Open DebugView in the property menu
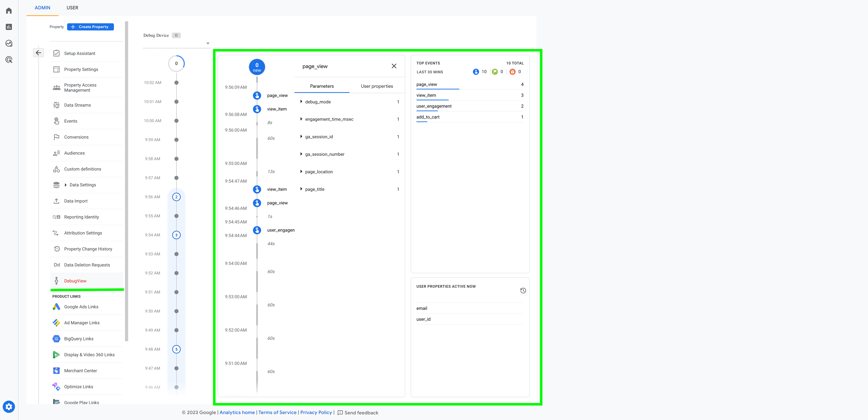The height and width of the screenshot is (420, 868). (x=87, y=281)
